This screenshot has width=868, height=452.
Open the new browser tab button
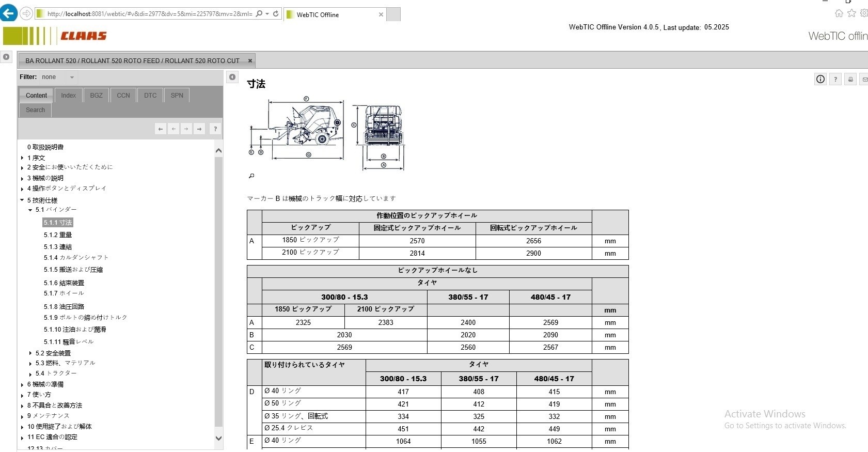393,14
